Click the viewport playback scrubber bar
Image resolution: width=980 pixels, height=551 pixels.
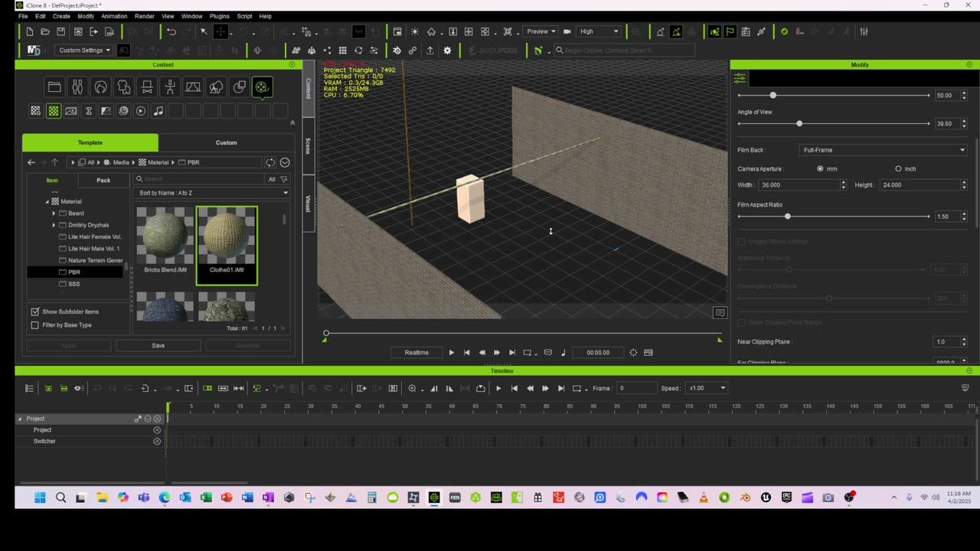(523, 333)
